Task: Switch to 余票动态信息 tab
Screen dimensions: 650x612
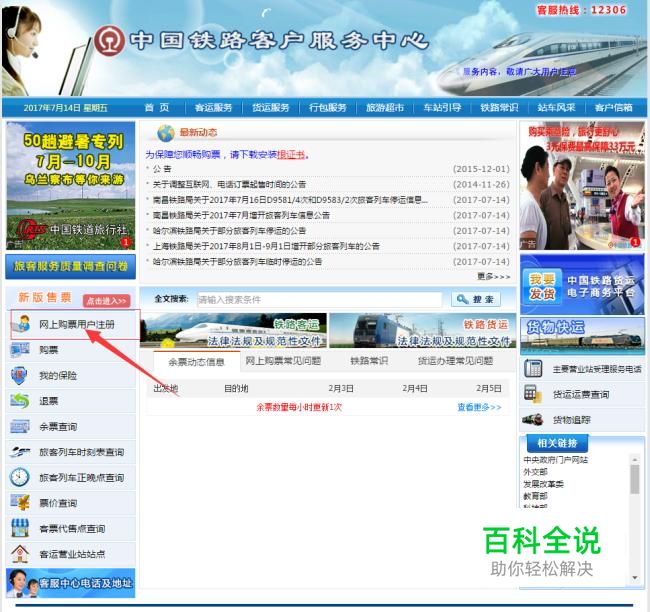Action: [x=196, y=362]
